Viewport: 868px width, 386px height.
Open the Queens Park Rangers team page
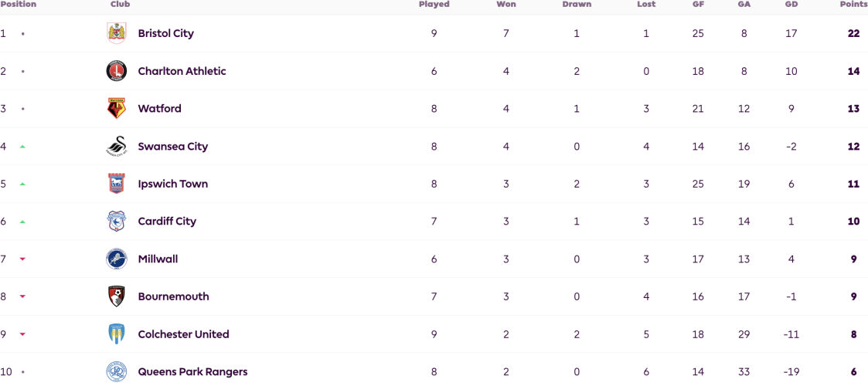tap(192, 371)
